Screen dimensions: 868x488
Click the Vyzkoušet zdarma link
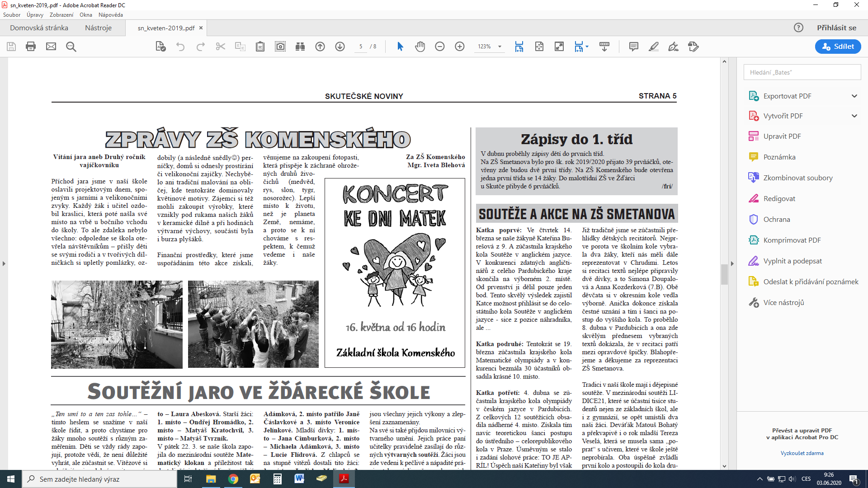[x=802, y=453]
